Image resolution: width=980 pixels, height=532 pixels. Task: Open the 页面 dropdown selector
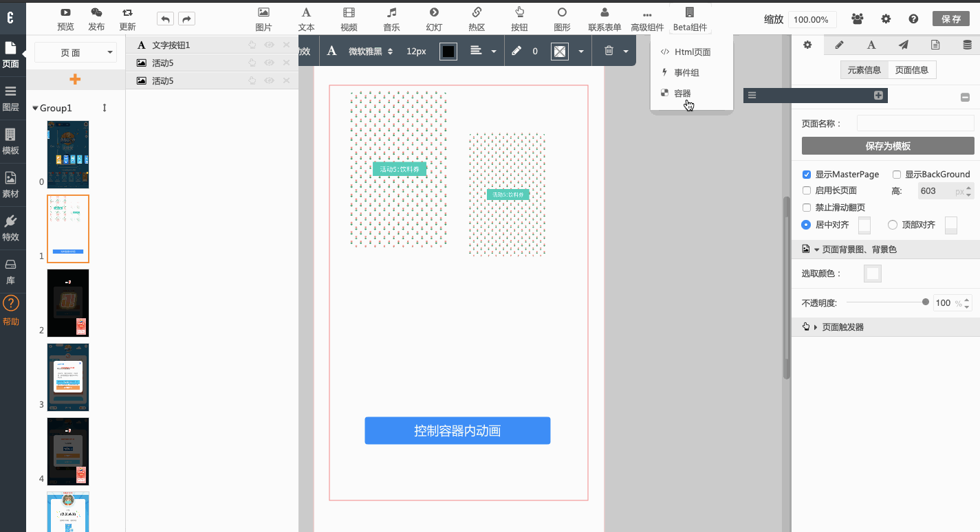(75, 52)
